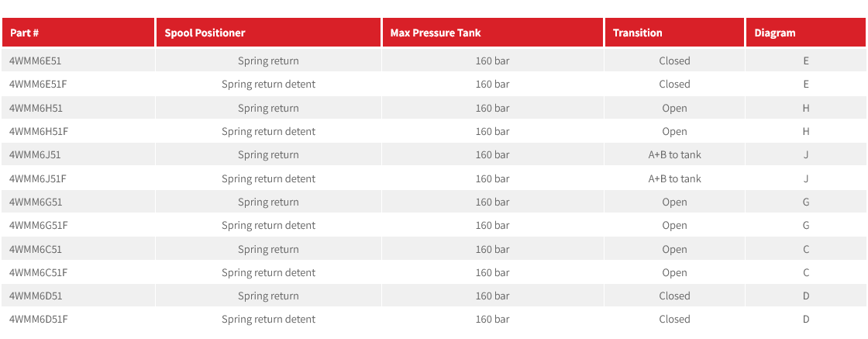The image size is (868, 339).
Task: Click part number 4WMM6H51
Action: (x=36, y=108)
